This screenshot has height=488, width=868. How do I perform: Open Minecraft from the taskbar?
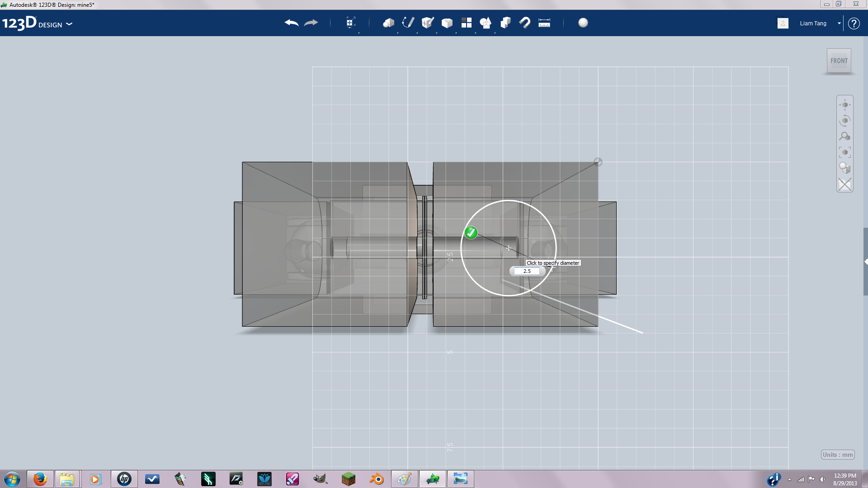coord(349,479)
